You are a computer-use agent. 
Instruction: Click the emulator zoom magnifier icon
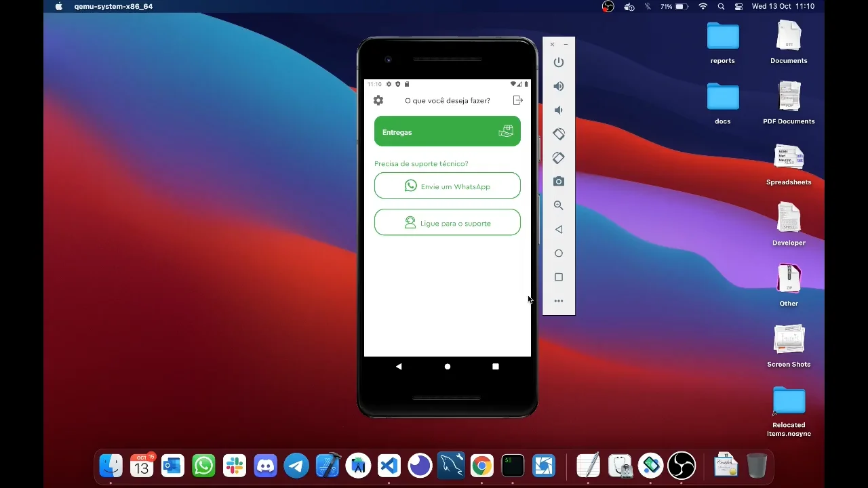click(x=559, y=205)
